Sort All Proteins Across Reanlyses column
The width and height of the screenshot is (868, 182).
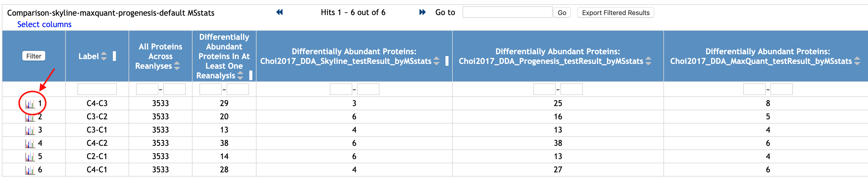click(x=177, y=66)
